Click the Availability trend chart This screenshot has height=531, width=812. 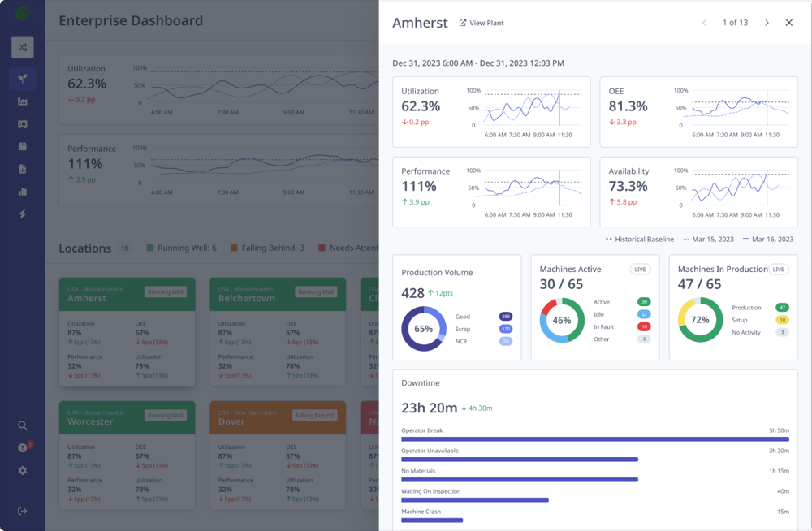tap(732, 192)
